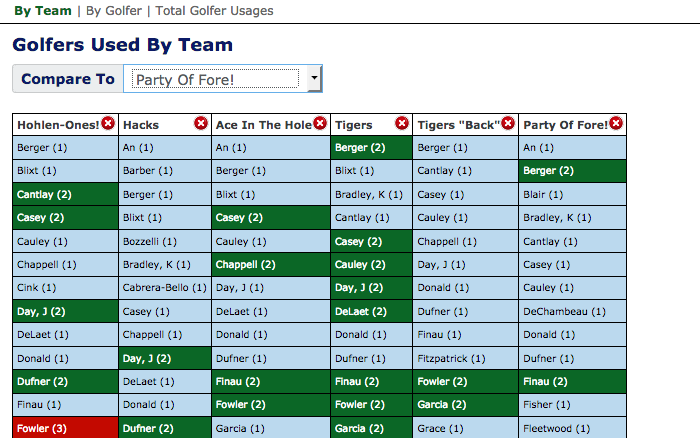
Task: Click Cabrera-Bello (1) in Hacks column
Action: [164, 288]
